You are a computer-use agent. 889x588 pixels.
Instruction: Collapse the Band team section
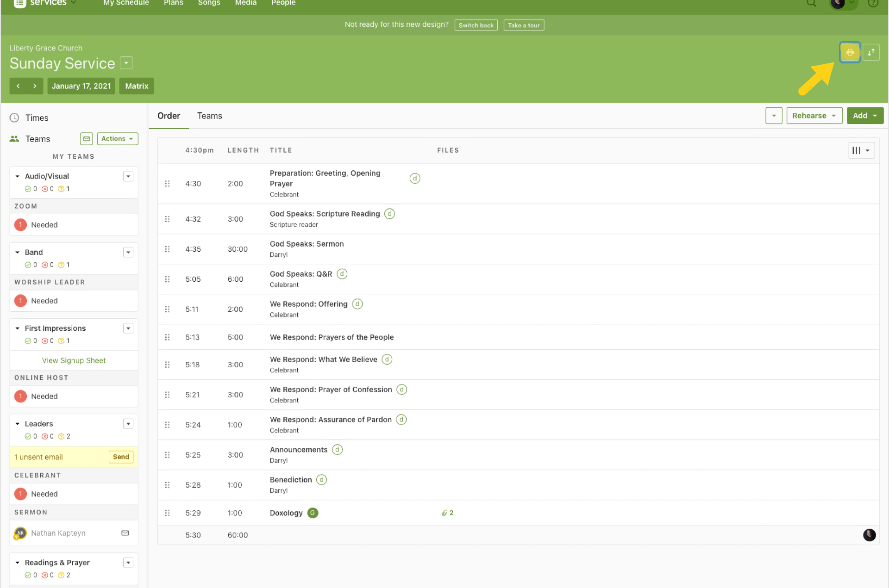click(x=18, y=252)
